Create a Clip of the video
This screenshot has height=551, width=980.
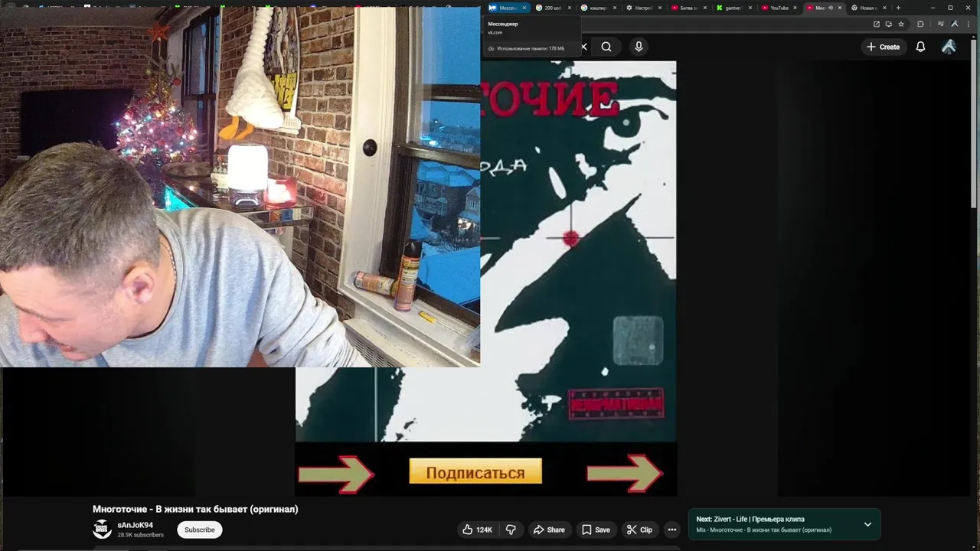click(x=639, y=530)
